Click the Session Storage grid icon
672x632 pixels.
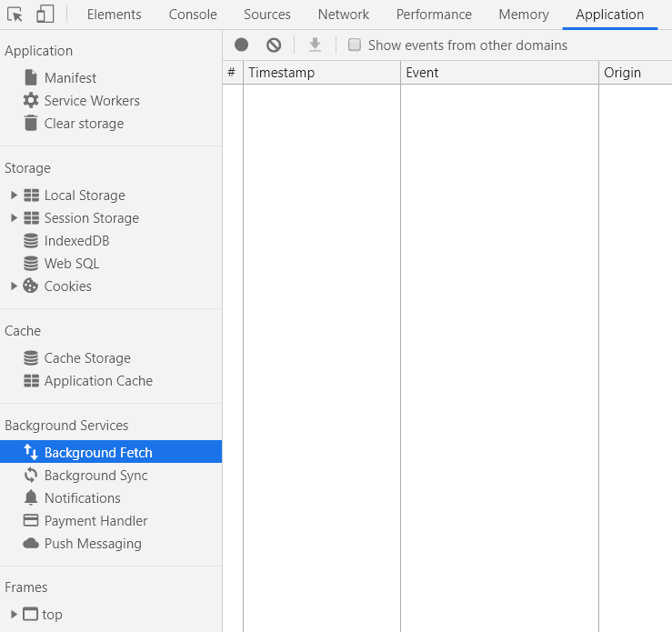(31, 218)
